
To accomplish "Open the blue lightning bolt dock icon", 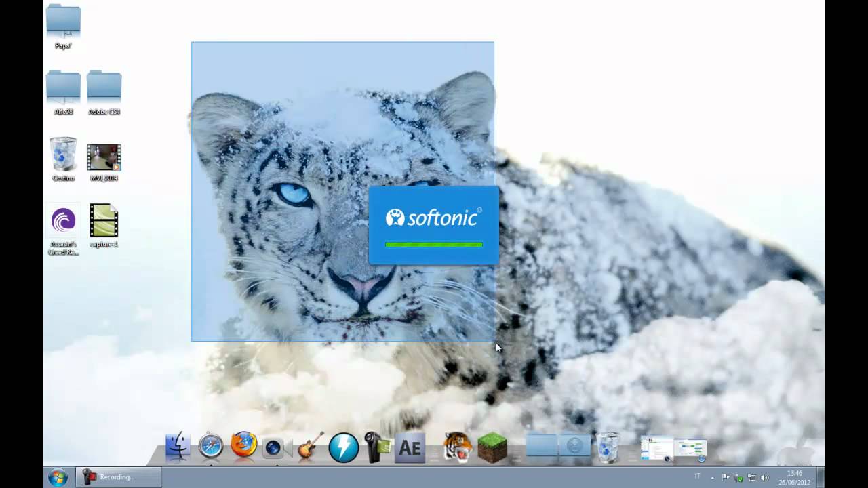I will tap(344, 448).
